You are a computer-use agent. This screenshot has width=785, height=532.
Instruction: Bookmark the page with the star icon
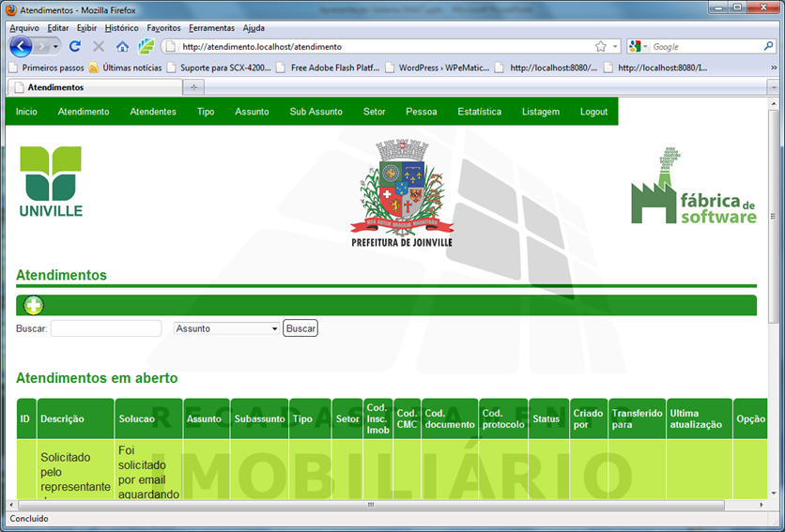601,47
